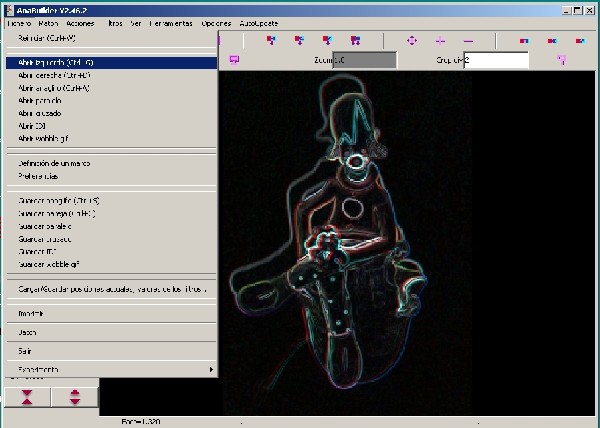
Task: Open the Herramientas menu
Action: [x=170, y=22]
